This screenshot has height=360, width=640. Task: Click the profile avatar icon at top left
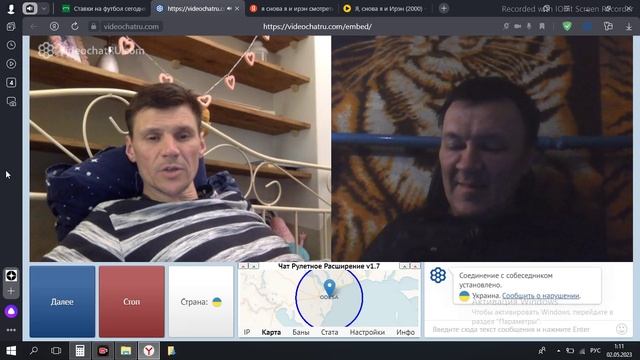click(11, 9)
